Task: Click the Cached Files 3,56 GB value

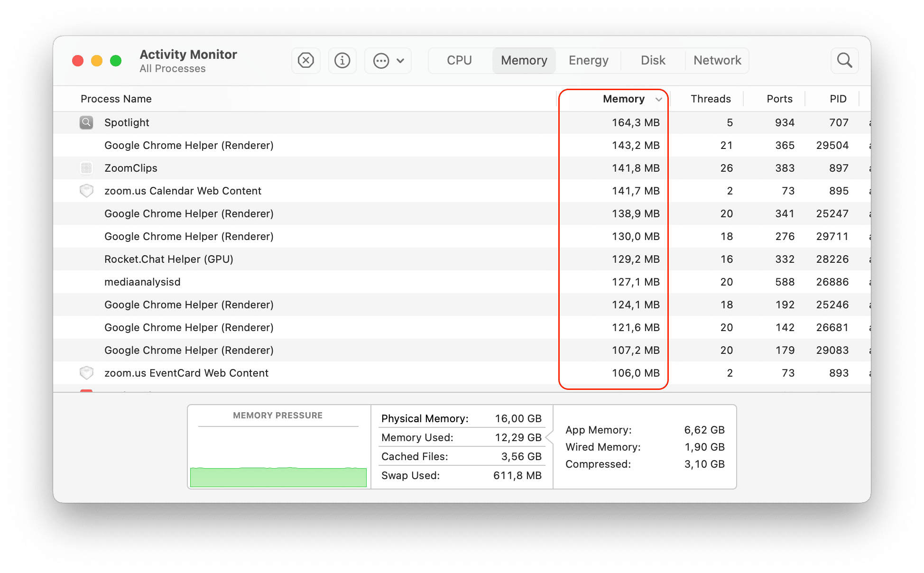Action: 521,456
